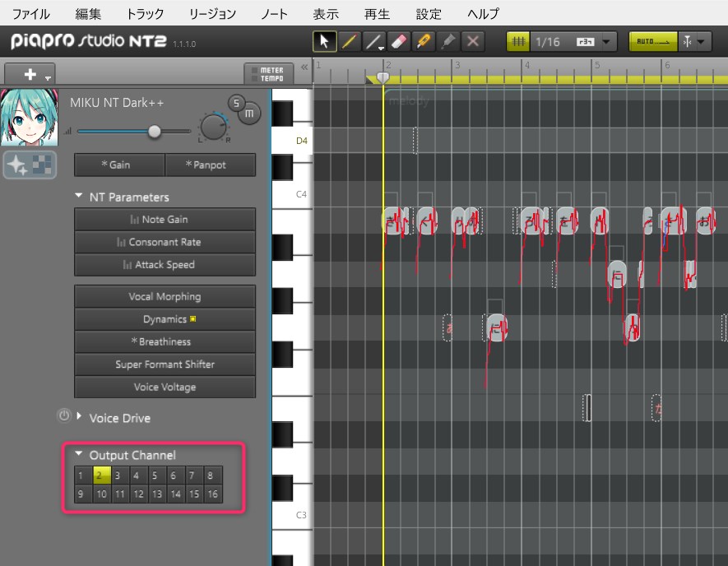Collapse the track panel with double chevron
Image resolution: width=728 pixels, height=566 pixels.
coord(304,67)
